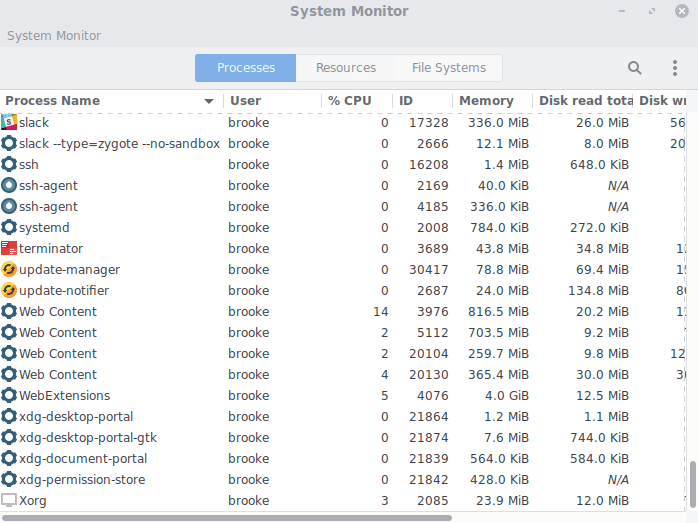
Task: Click the gear icon beside slack --type=zygote
Action: point(9,143)
